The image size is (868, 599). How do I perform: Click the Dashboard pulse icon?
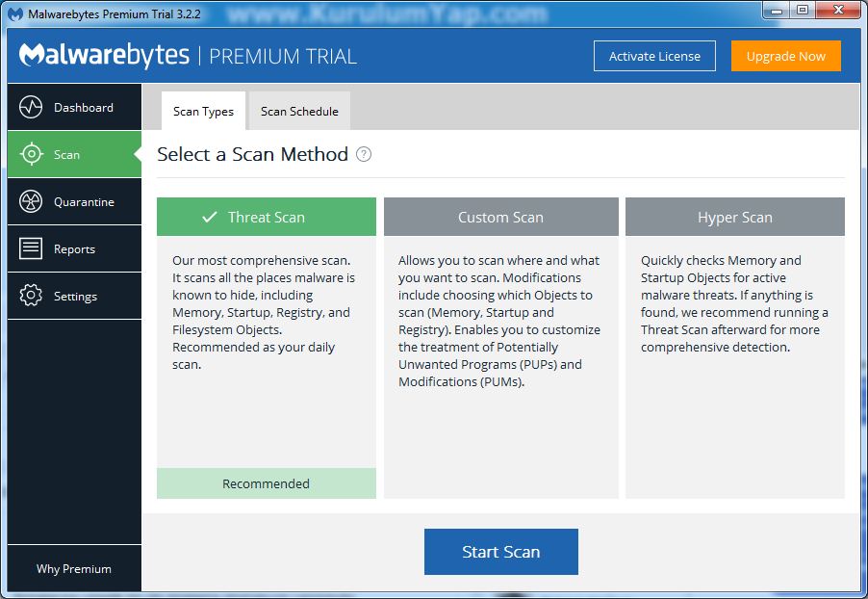pyautogui.click(x=31, y=107)
